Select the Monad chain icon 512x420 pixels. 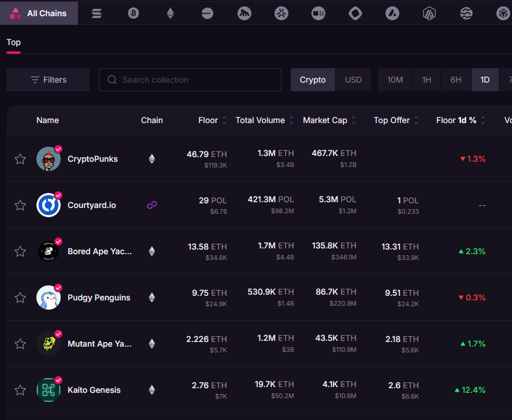355,13
